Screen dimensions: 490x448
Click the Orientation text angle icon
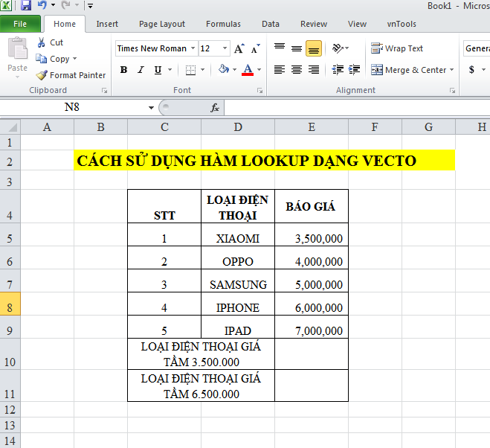(338, 48)
